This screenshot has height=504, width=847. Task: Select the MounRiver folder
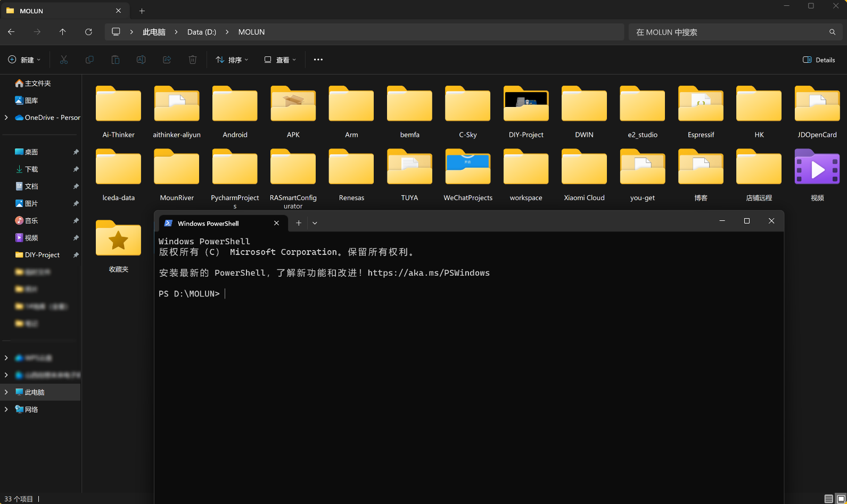coord(177,175)
